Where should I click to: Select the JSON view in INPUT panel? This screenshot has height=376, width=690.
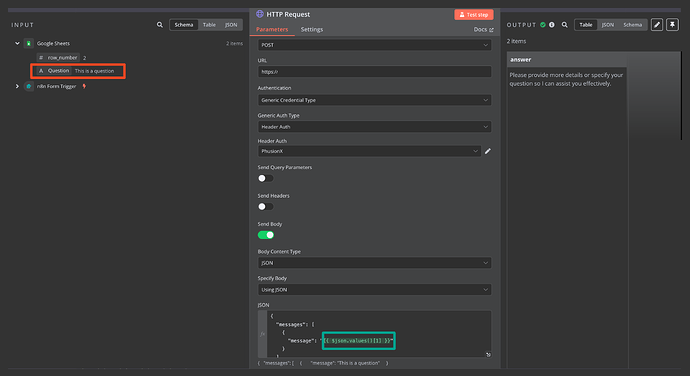pyautogui.click(x=231, y=25)
